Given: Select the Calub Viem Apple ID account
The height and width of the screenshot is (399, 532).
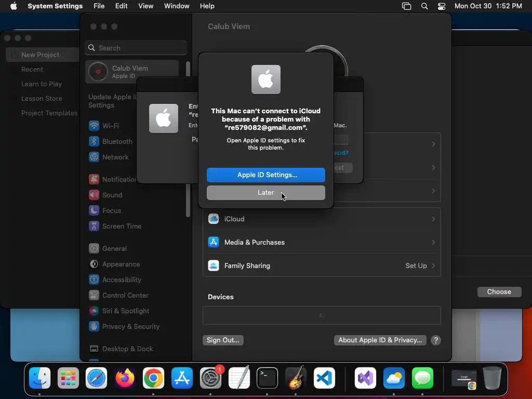Looking at the screenshot, I should pyautogui.click(x=132, y=72).
